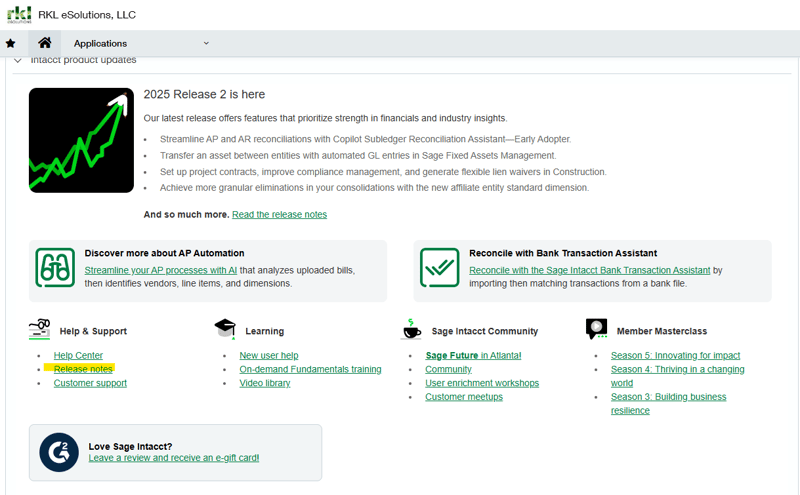
Task: Open the Applications dropdown menu
Action: tap(206, 43)
